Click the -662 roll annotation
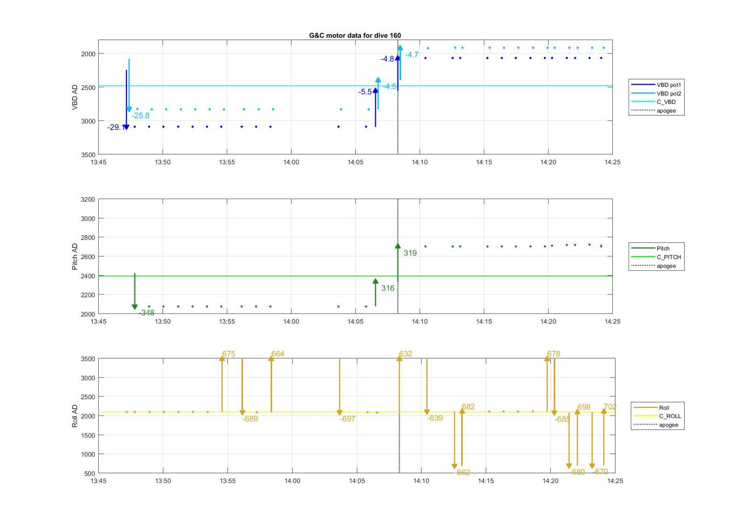 pyautogui.click(x=462, y=472)
